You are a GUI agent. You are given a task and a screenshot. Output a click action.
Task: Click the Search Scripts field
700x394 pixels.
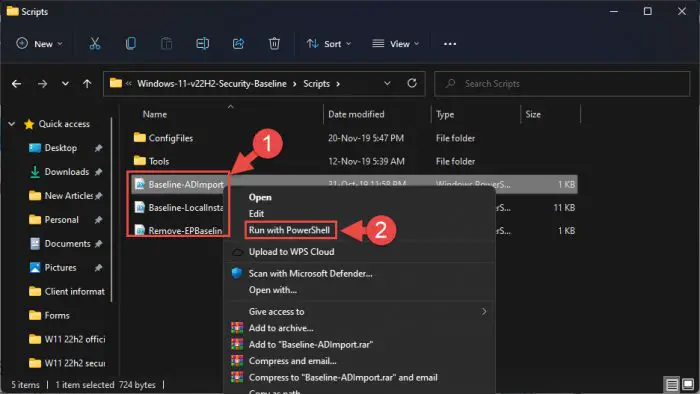(x=562, y=83)
